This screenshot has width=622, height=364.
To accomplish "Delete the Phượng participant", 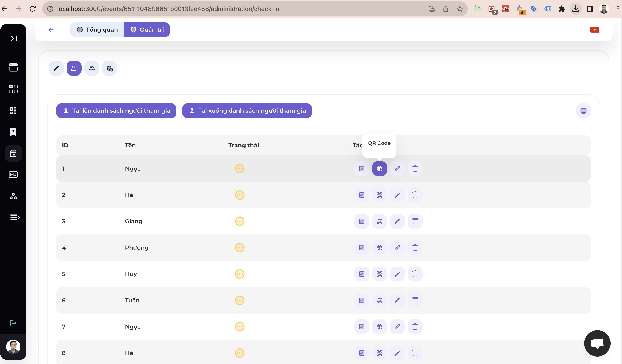I will [415, 248].
